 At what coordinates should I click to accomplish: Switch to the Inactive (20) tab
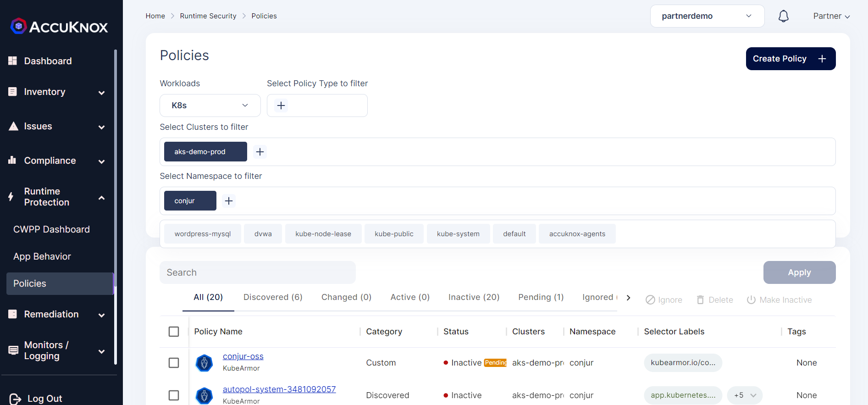pos(474,297)
